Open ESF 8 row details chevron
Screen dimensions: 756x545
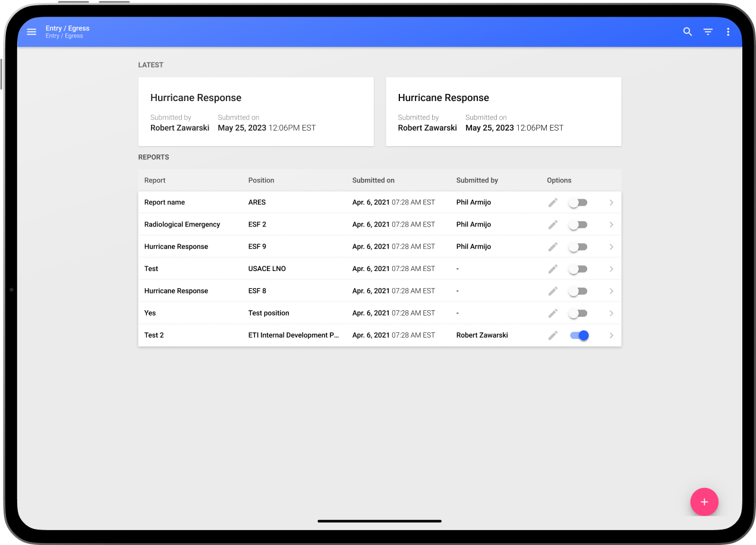pyautogui.click(x=611, y=291)
